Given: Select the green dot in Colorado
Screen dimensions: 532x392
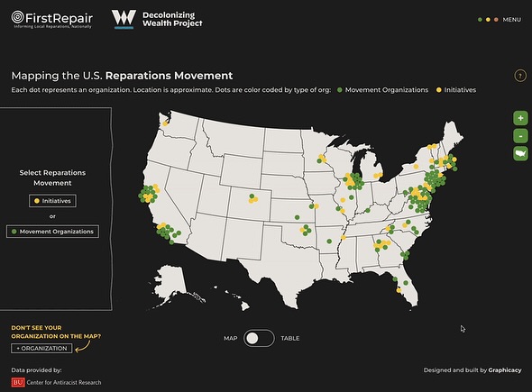Looking at the screenshot, I should [x=252, y=196].
